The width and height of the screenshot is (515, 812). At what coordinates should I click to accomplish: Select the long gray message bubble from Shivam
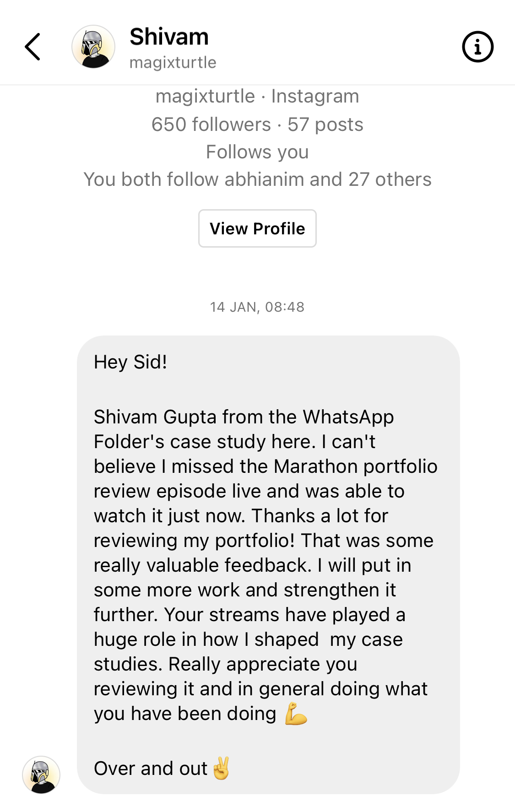268,565
